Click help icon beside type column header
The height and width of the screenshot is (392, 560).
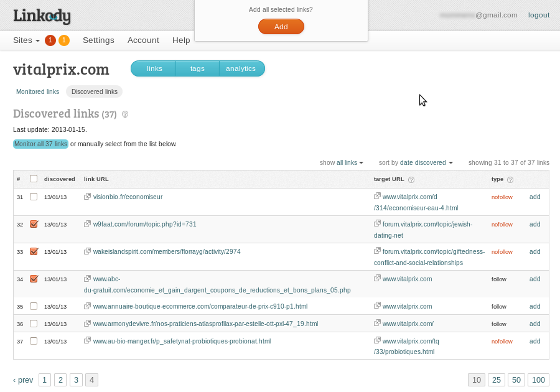[510, 180]
